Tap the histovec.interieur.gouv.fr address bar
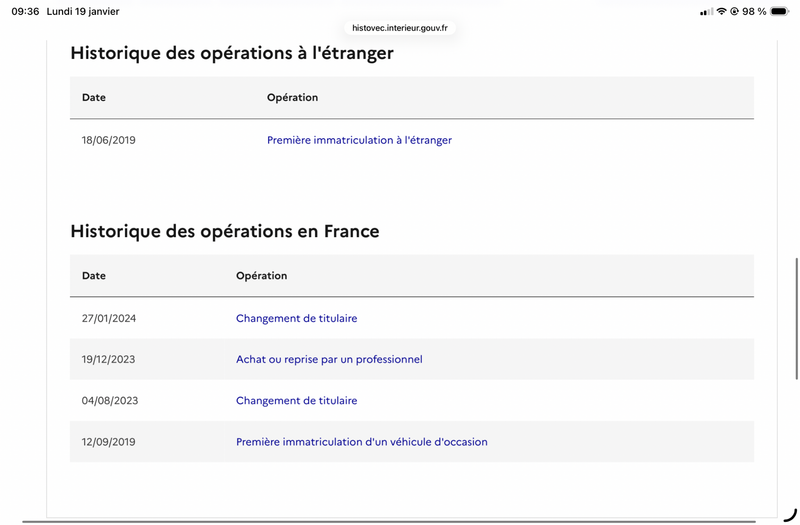This screenshot has height=525, width=800. tap(400, 28)
